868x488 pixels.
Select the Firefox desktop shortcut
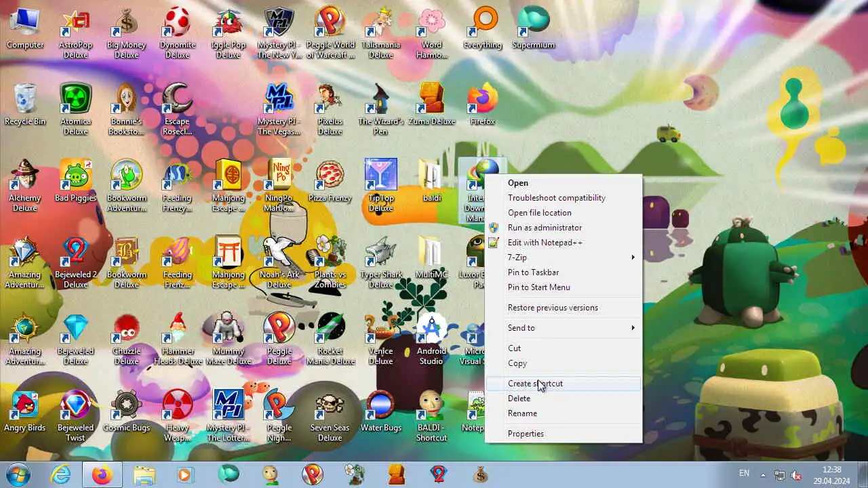point(483,105)
